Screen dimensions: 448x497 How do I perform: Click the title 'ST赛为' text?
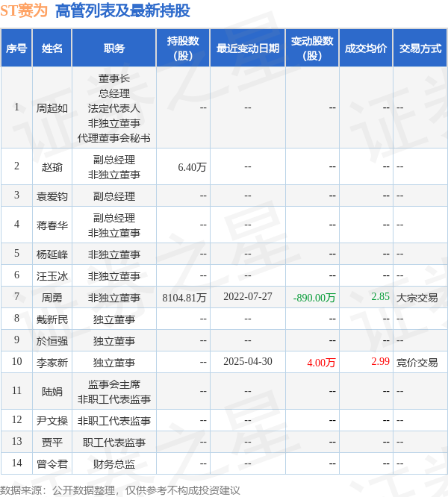[23, 10]
